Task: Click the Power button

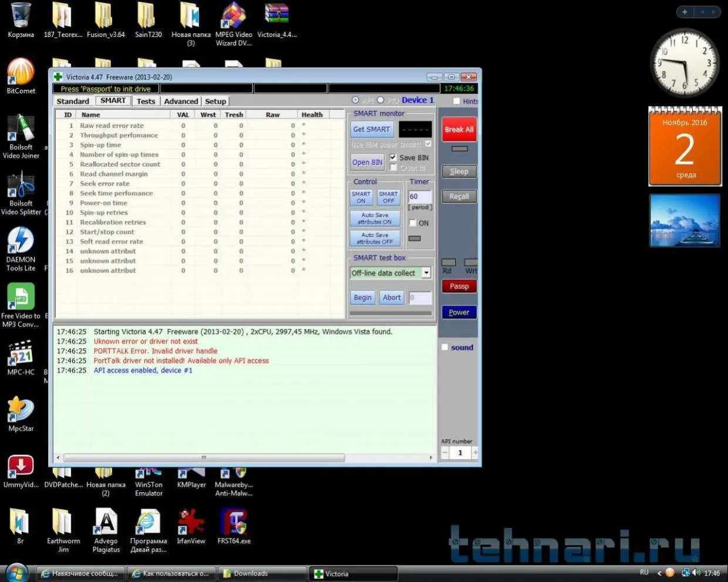Action: [x=459, y=312]
